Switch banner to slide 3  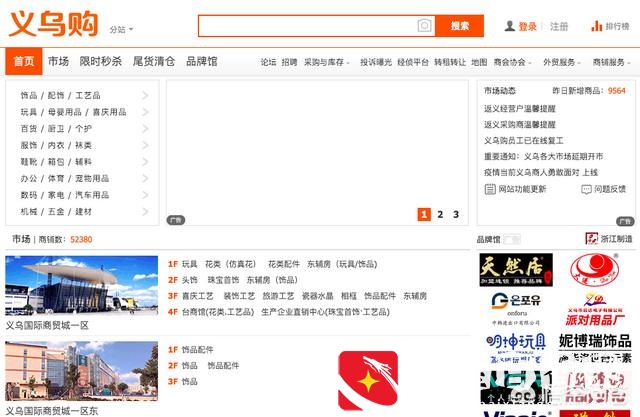click(x=456, y=214)
